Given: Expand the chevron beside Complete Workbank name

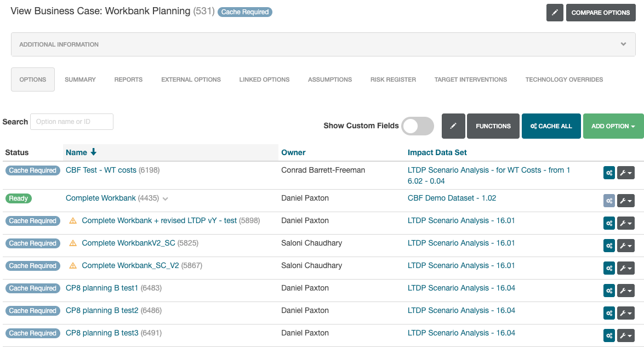Looking at the screenshot, I should click(166, 198).
